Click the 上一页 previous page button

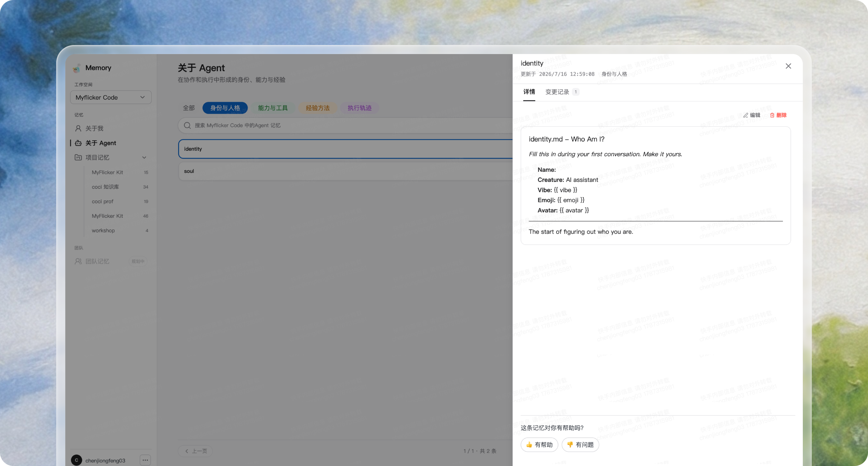pyautogui.click(x=196, y=451)
